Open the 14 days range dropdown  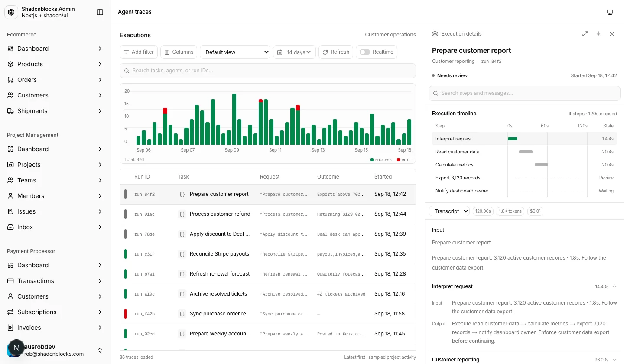[x=294, y=52]
